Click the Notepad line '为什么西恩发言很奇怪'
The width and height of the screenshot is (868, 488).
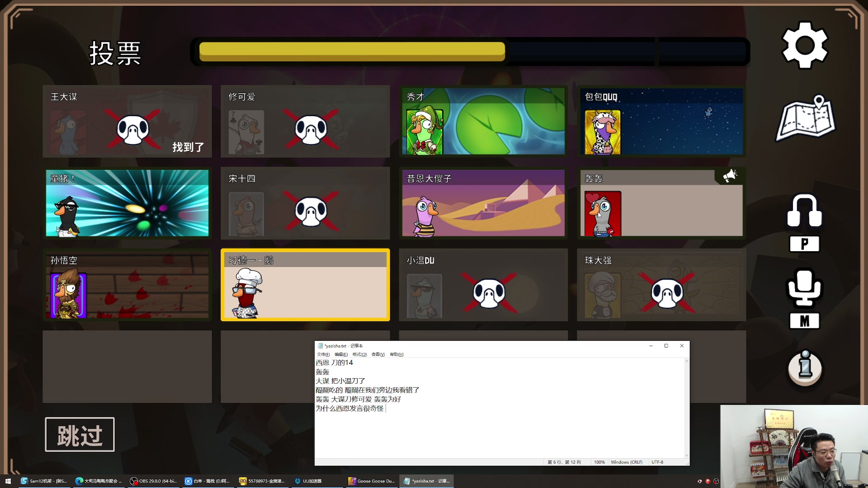(349, 408)
